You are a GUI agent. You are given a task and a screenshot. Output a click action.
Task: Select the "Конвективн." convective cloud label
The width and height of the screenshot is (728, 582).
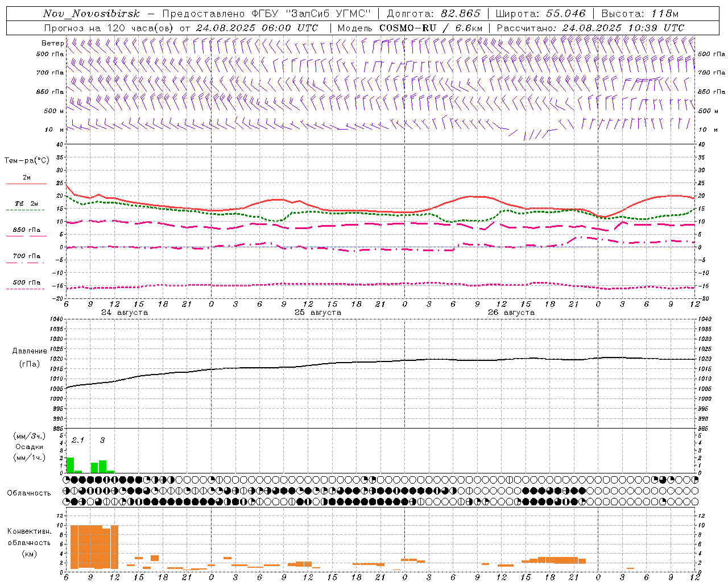29,531
